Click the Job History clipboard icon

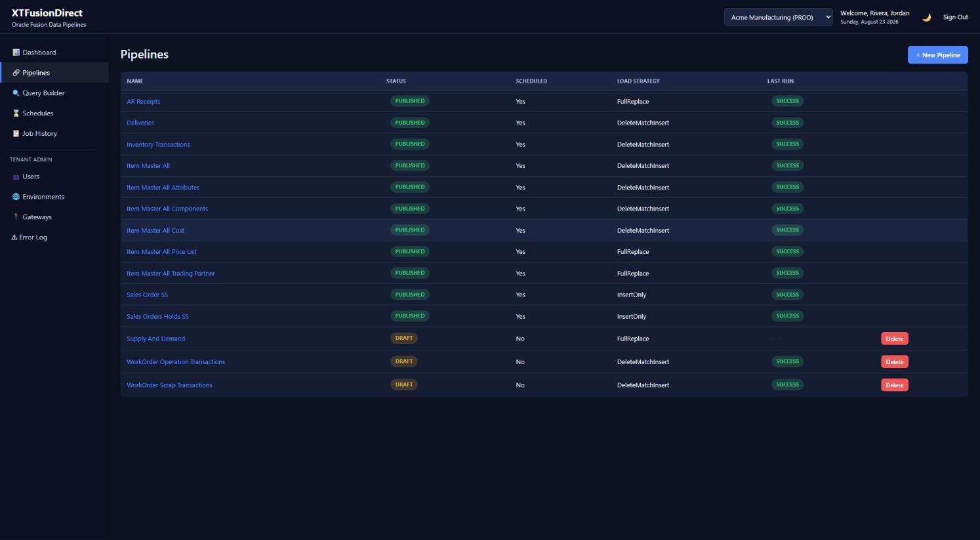point(16,134)
